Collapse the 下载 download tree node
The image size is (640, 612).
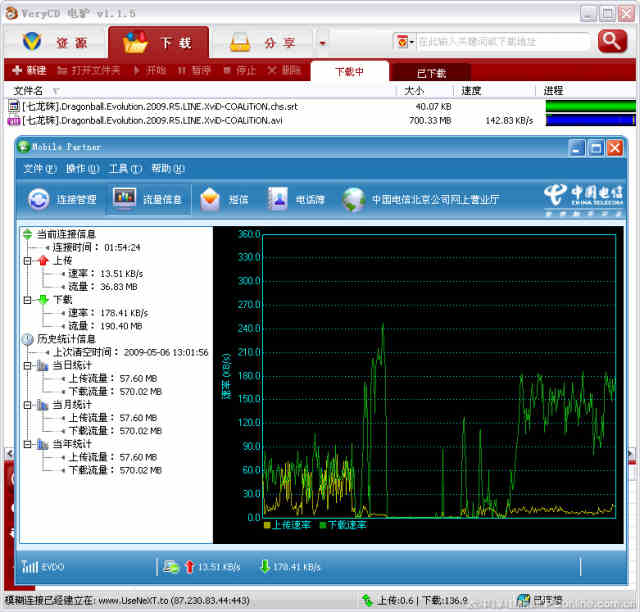[x=27, y=300]
